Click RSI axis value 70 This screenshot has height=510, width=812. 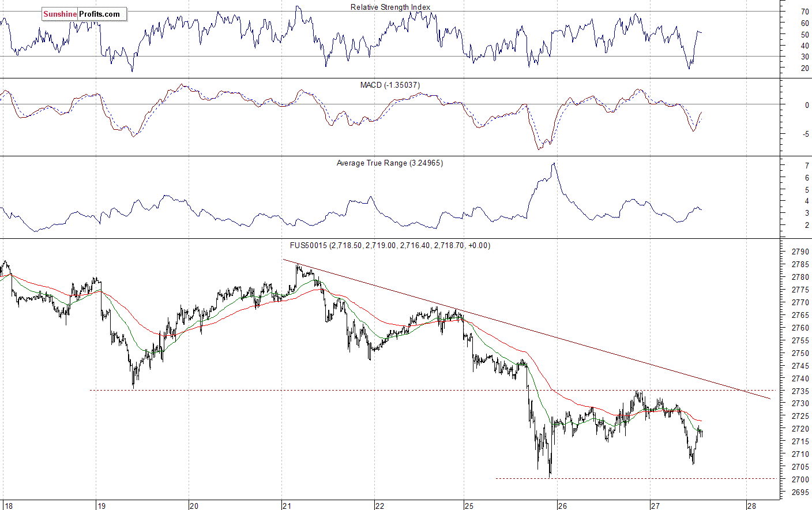[x=805, y=12]
